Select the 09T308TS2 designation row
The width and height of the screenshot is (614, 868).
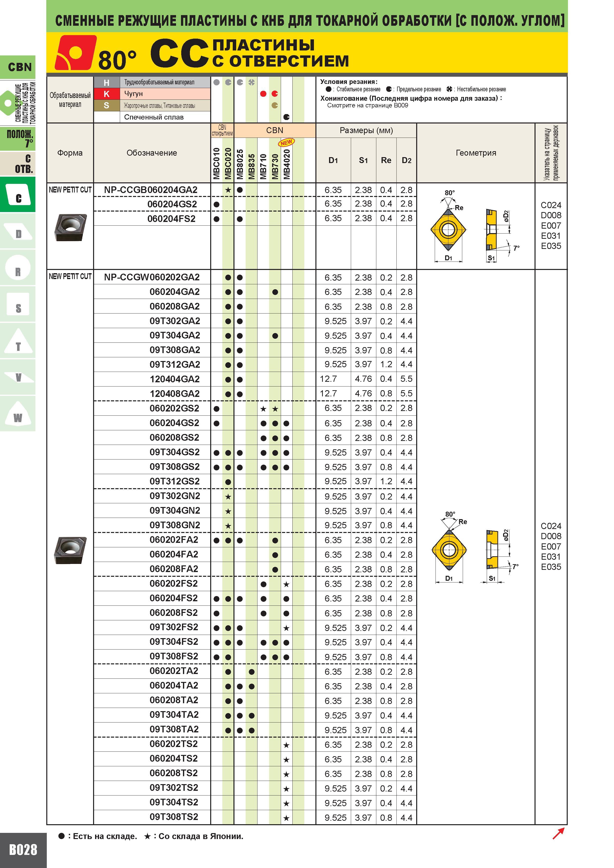(x=174, y=817)
